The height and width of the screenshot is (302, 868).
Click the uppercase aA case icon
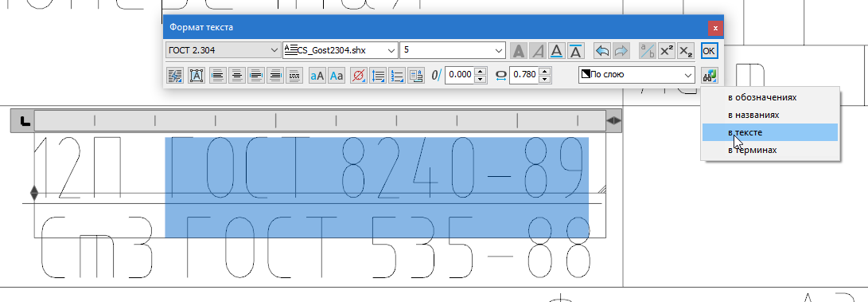coord(317,75)
